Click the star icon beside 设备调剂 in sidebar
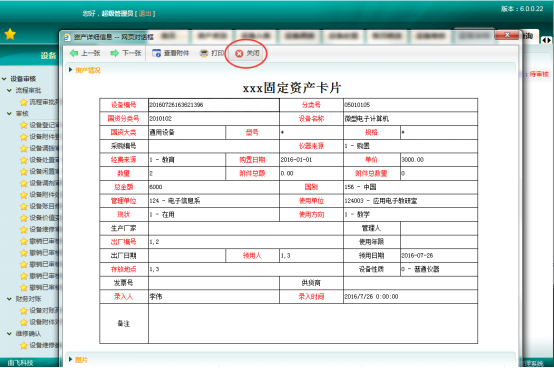This screenshot has width=554, height=368. coord(24,183)
